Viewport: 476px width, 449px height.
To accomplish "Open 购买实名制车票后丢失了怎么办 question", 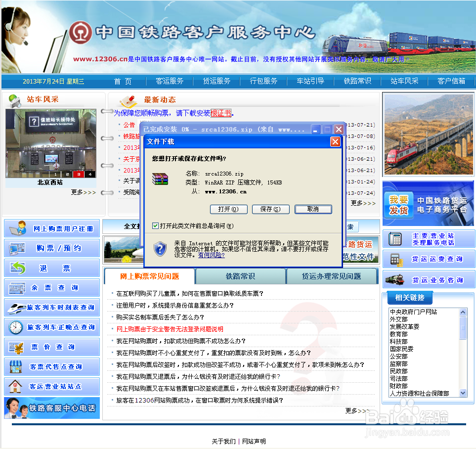I will pos(160,317).
